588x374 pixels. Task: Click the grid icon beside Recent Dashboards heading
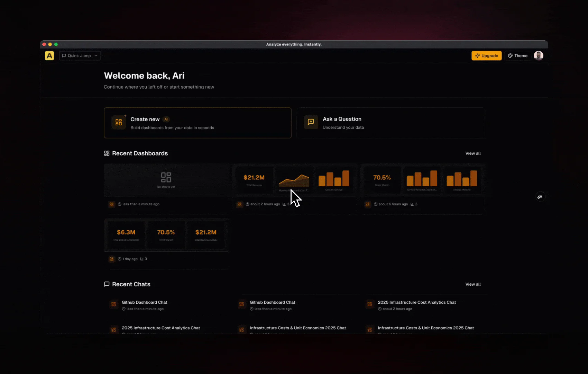(107, 153)
